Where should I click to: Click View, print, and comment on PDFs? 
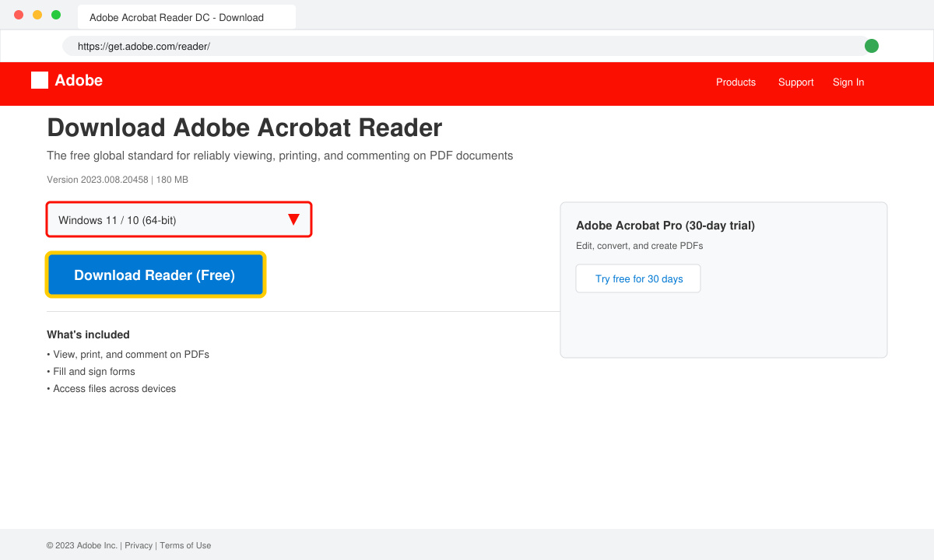tap(128, 354)
